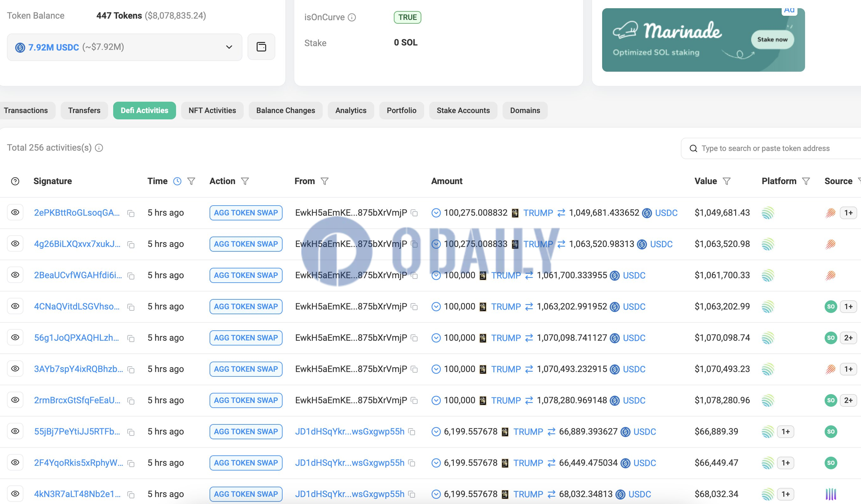Click TRUMP token link in $1,063,202.99 row
The height and width of the screenshot is (504, 861).
click(506, 307)
